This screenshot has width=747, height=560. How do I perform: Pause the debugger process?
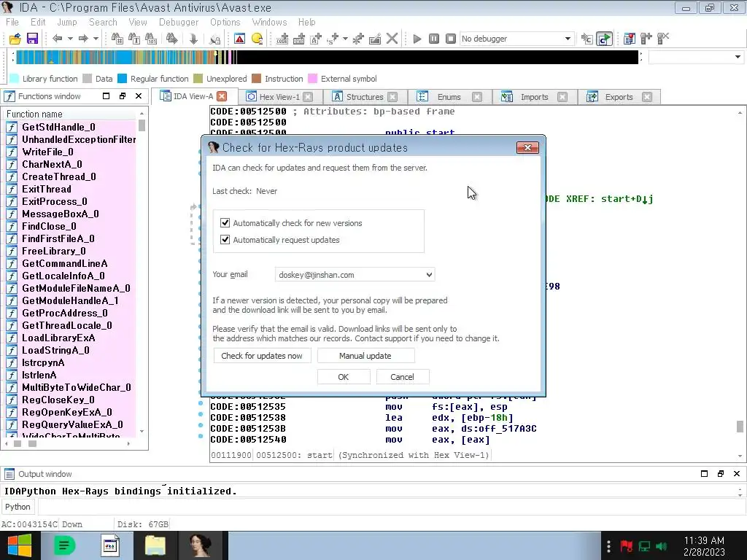(x=434, y=39)
